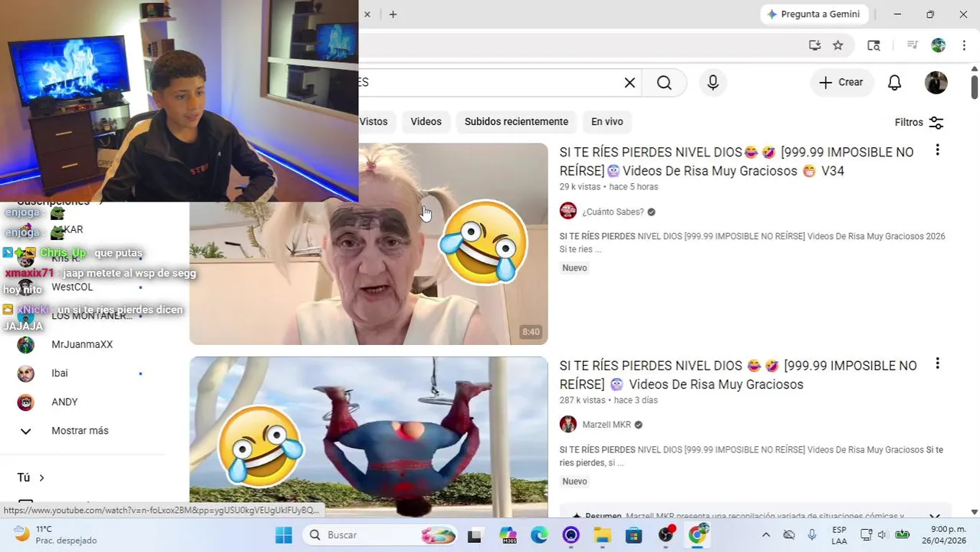Open the weather widget showing 11°C

coord(55,535)
